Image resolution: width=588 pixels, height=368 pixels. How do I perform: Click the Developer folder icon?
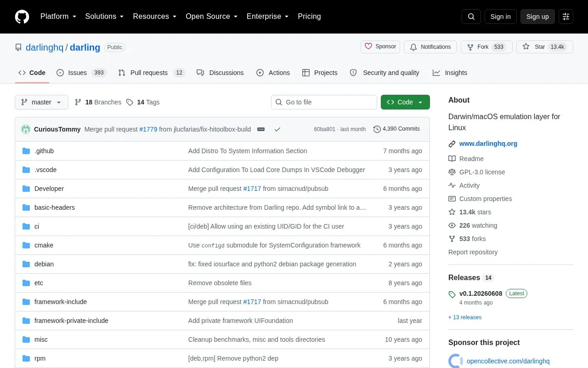26,189
